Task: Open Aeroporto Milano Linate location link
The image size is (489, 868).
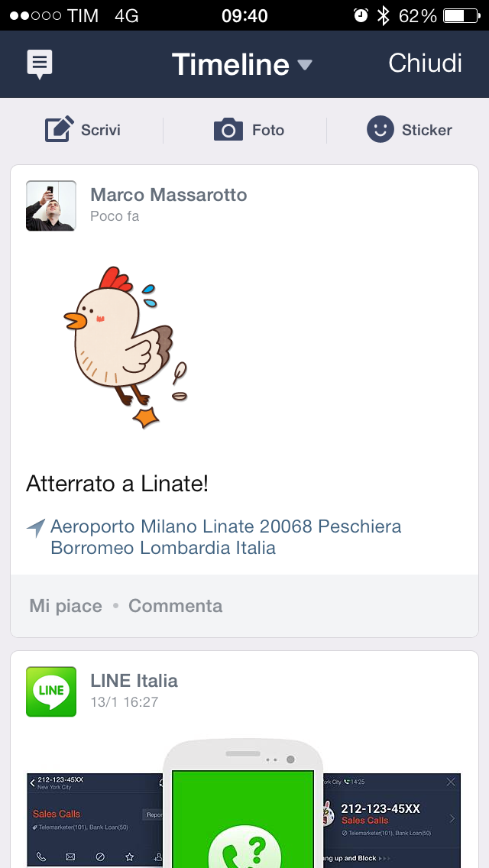Action: (x=225, y=537)
